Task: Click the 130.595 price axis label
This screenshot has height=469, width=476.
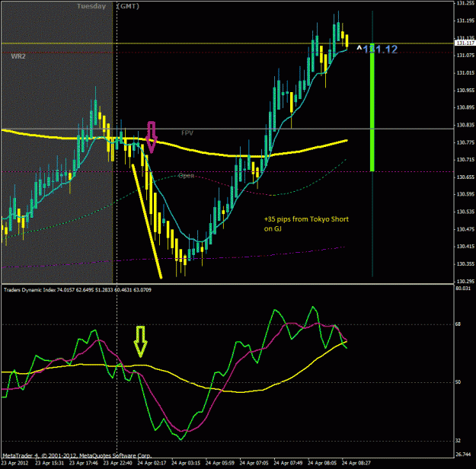Action: [465, 194]
